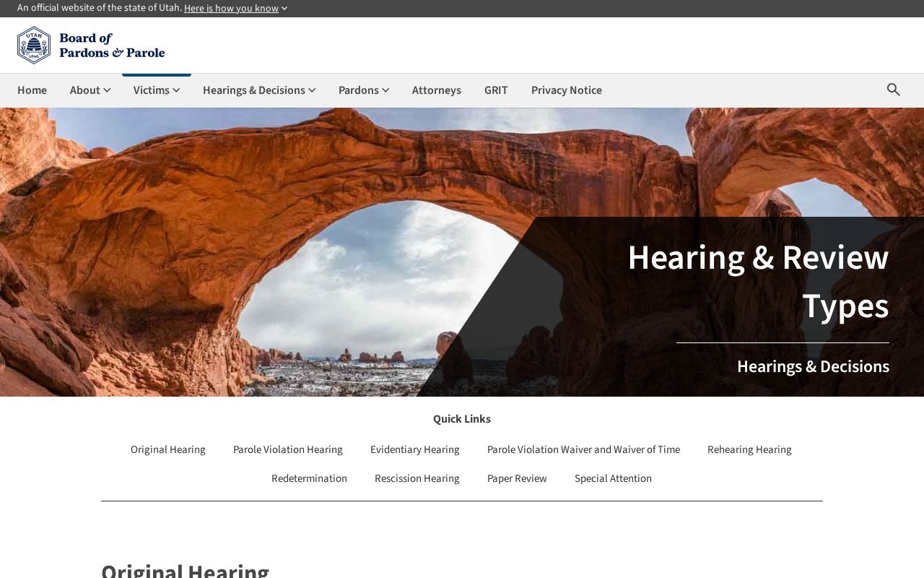The width and height of the screenshot is (924, 578).
Task: Expand Hearings & Decisions chevron
Action: point(312,90)
